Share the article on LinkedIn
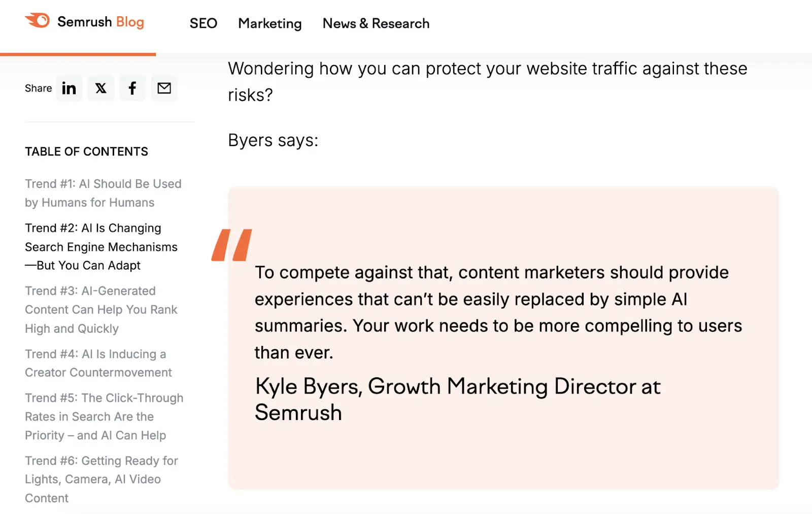Viewport: 812px width, 514px height. pyautogui.click(x=69, y=88)
